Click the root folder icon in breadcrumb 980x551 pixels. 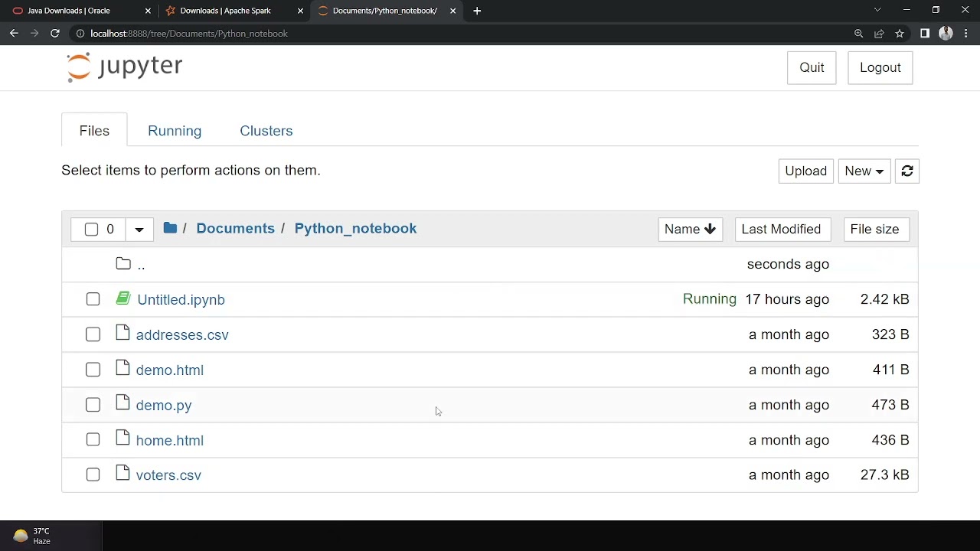pos(170,228)
